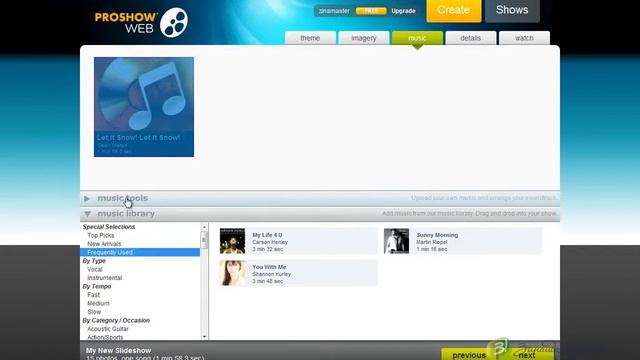Viewport: 640px width, 360px height.
Task: Select the Let It Snow music tile
Action: (x=144, y=107)
